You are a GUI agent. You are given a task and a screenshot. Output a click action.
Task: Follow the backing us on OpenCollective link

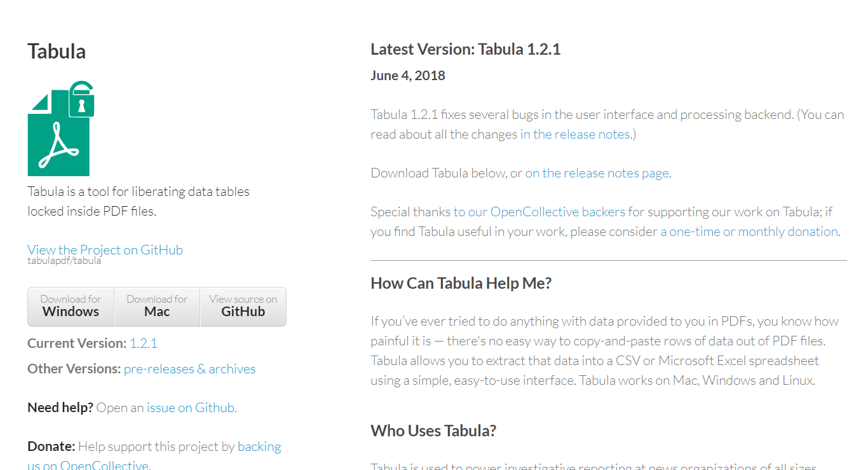tap(154, 456)
